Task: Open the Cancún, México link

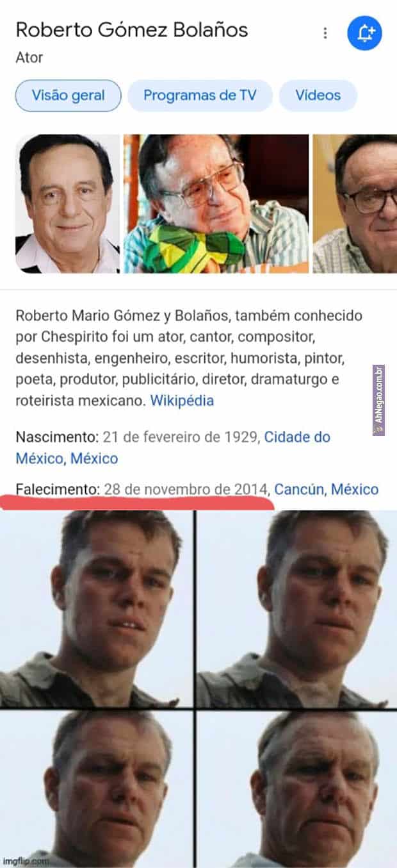Action: coord(326,489)
